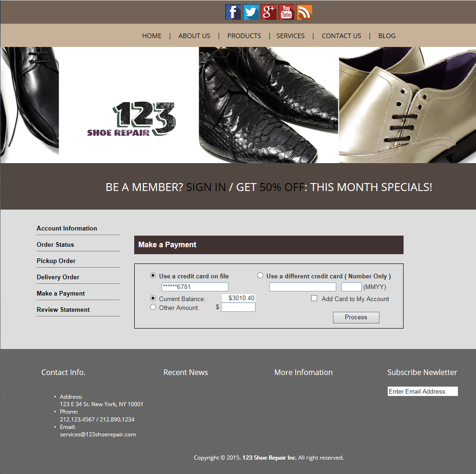The width and height of the screenshot is (476, 474).
Task: Click the services@123shoerepair.com email address
Action: [x=98, y=434]
